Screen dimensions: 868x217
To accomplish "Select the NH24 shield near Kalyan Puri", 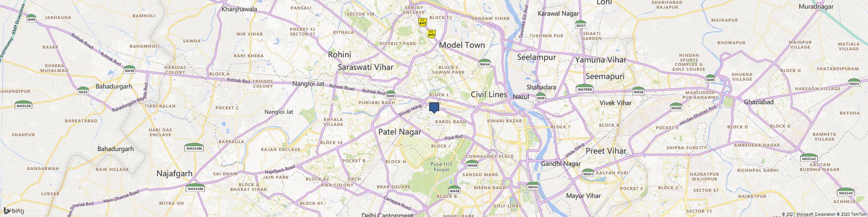I will pos(588,174).
